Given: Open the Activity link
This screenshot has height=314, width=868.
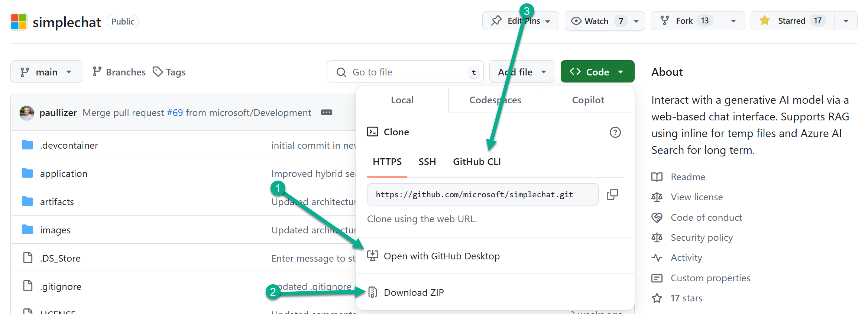Looking at the screenshot, I should tap(686, 258).
